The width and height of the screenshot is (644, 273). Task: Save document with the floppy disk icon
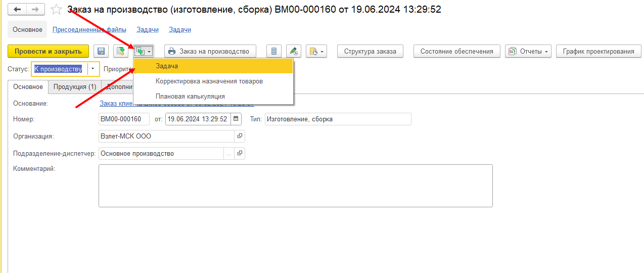click(x=101, y=51)
